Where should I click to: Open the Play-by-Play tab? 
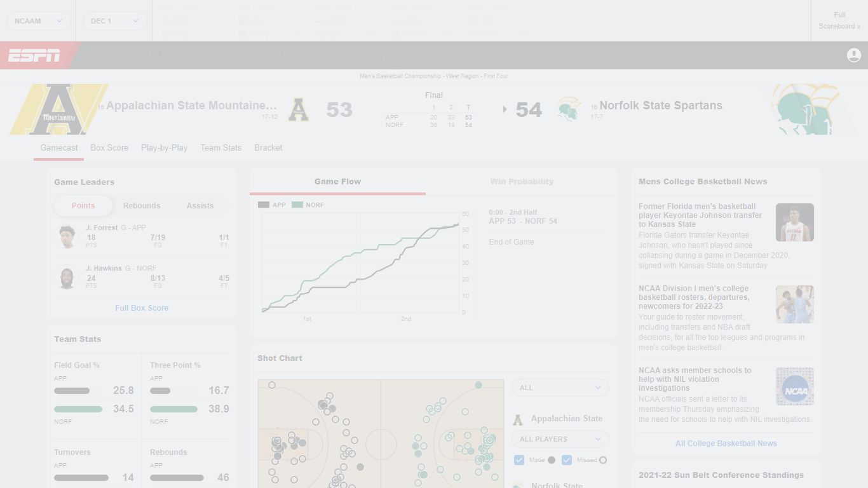coord(164,148)
